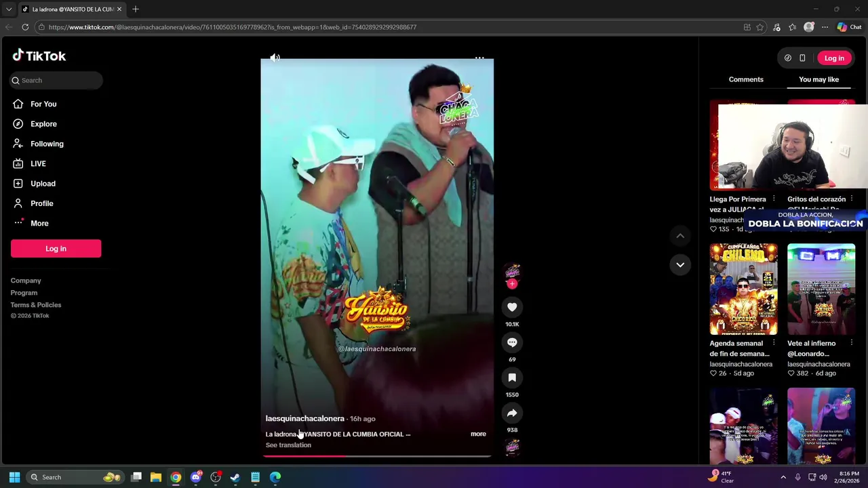This screenshot has width=868, height=488.
Task: Open Microsoft Edge from the taskbar
Action: click(275, 477)
